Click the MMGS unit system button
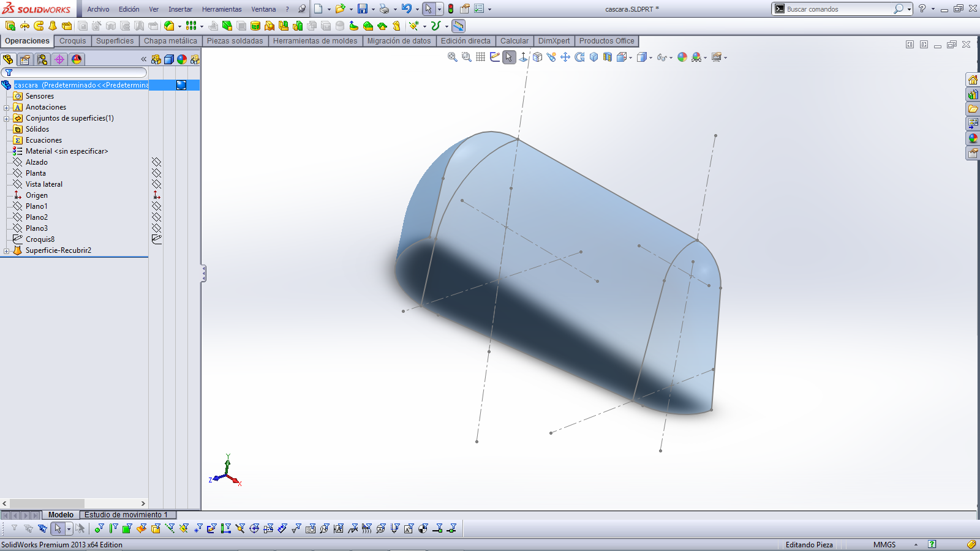Screen dimensions: 980x551 (x=884, y=544)
